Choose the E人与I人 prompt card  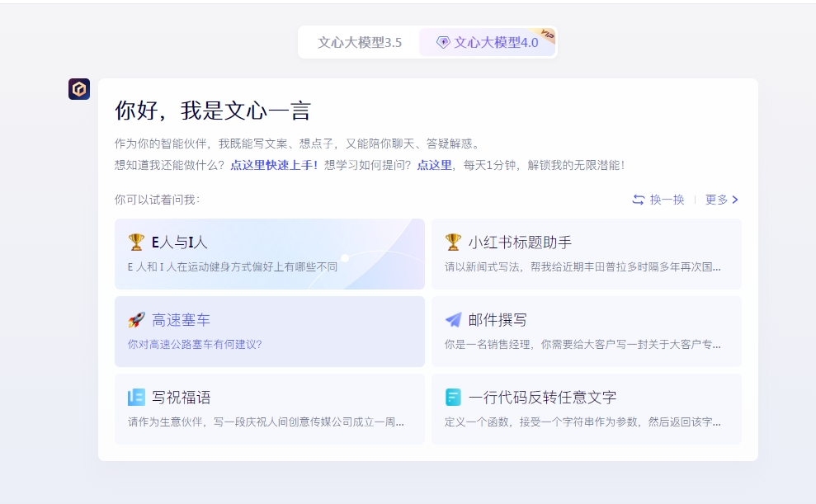(x=269, y=253)
